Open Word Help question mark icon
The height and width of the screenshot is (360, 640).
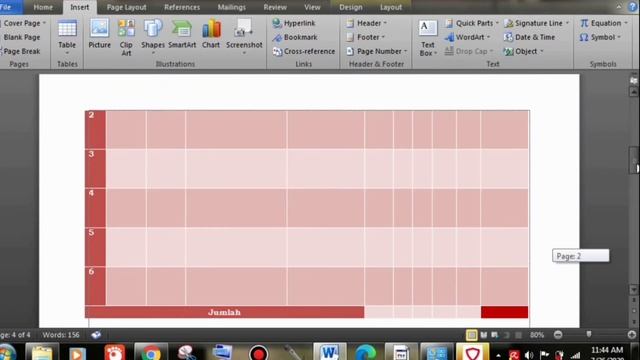click(632, 7)
